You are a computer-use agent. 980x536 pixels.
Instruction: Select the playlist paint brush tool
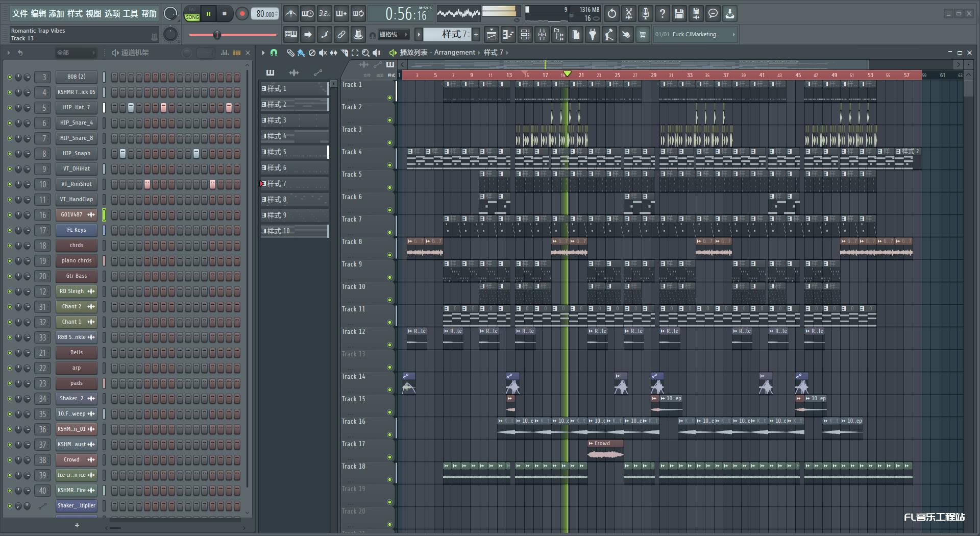point(301,53)
